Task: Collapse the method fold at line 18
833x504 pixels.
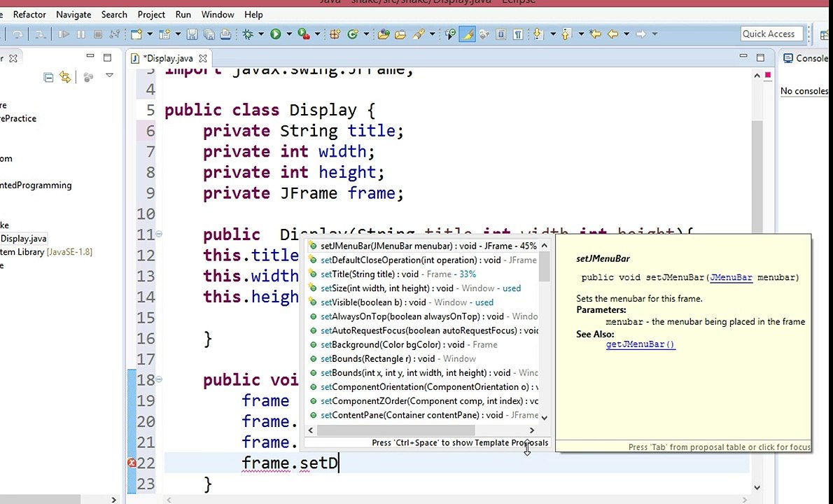Action: 159,379
